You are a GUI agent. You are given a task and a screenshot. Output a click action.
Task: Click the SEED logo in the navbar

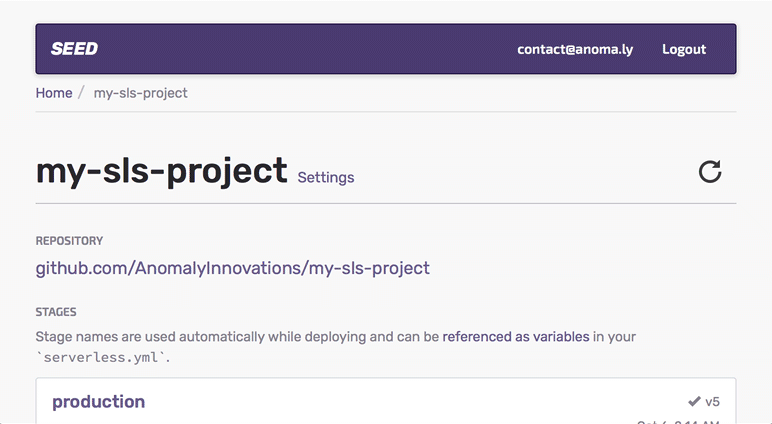74,49
